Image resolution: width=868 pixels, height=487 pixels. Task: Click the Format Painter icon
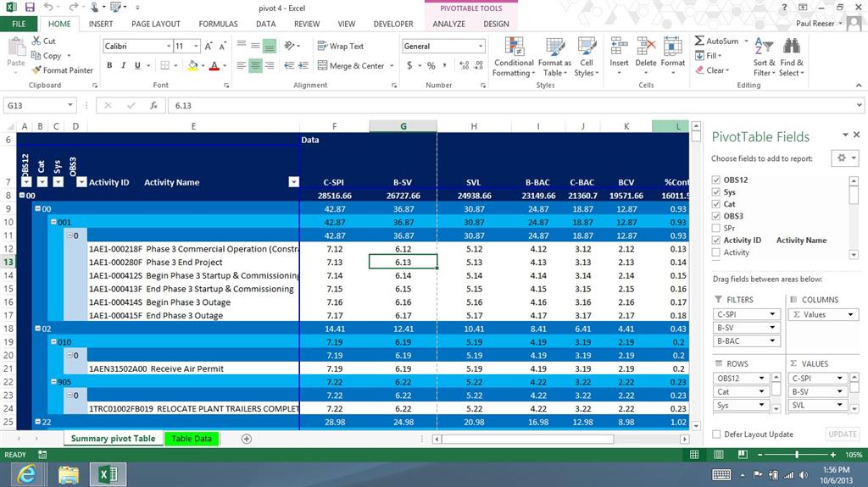pyautogui.click(x=36, y=70)
